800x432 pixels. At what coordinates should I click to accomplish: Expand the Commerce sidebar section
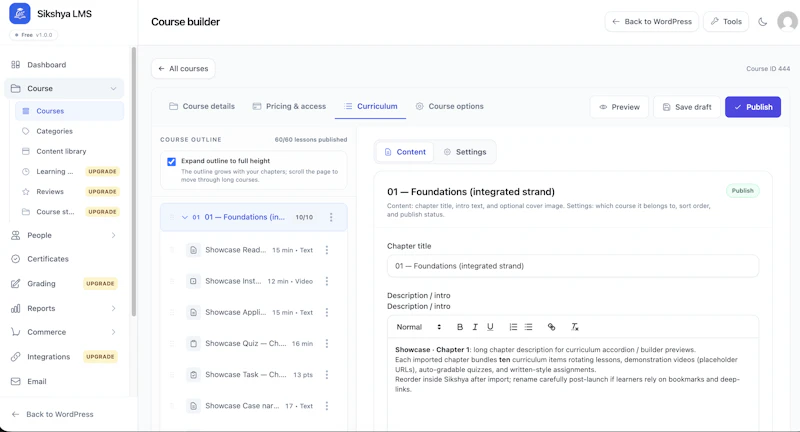click(113, 332)
